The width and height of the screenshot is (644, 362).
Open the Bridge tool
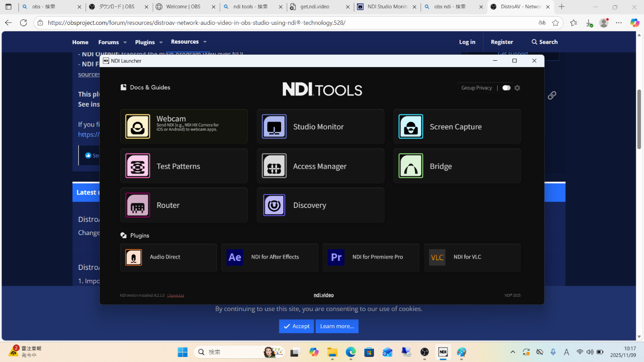pos(457,166)
